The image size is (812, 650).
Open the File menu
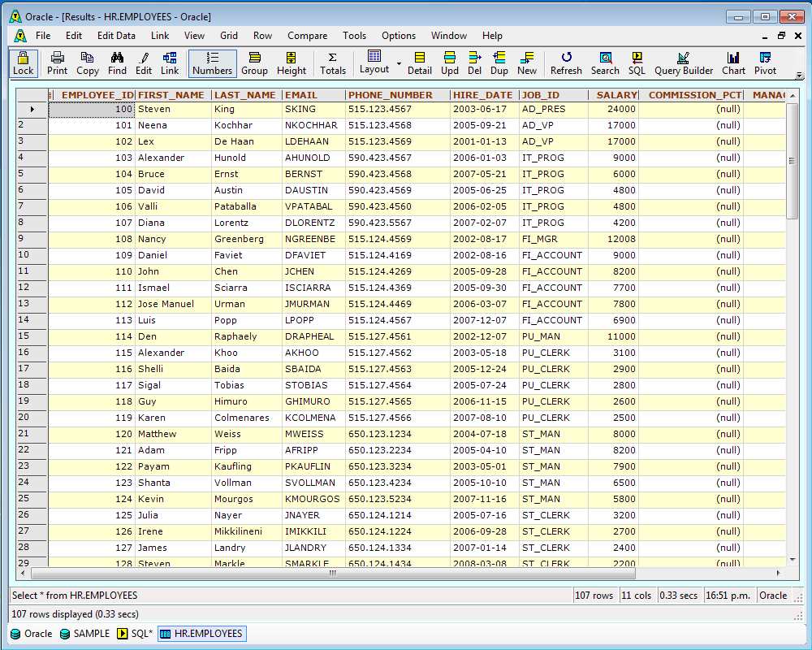(x=43, y=36)
